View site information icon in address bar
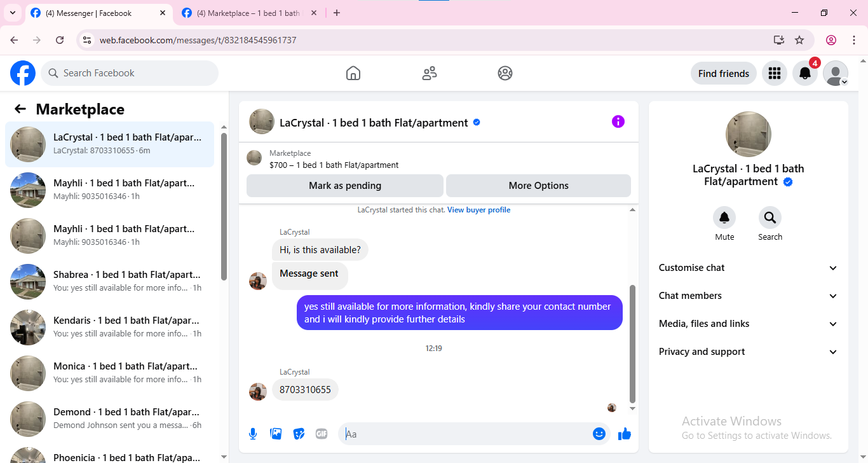The width and height of the screenshot is (868, 463). [x=88, y=40]
